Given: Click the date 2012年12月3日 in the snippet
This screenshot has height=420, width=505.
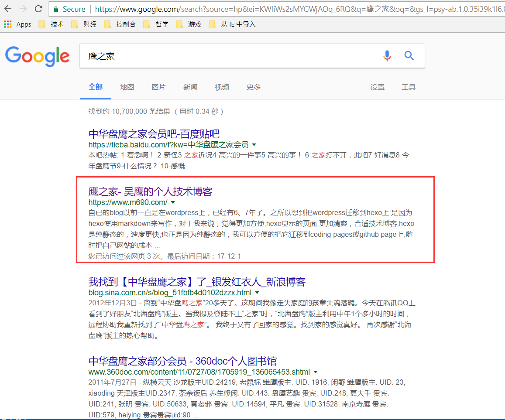Looking at the screenshot, I should point(113,303).
